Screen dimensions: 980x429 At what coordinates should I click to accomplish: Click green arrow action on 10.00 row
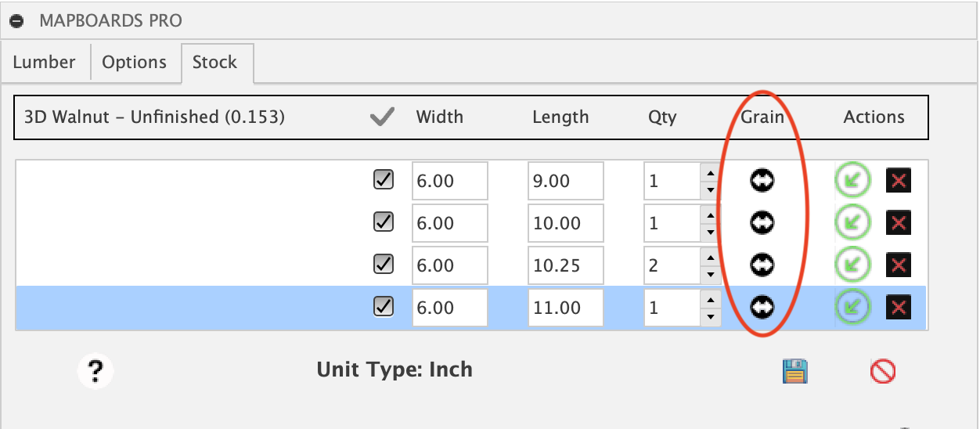[x=853, y=223]
